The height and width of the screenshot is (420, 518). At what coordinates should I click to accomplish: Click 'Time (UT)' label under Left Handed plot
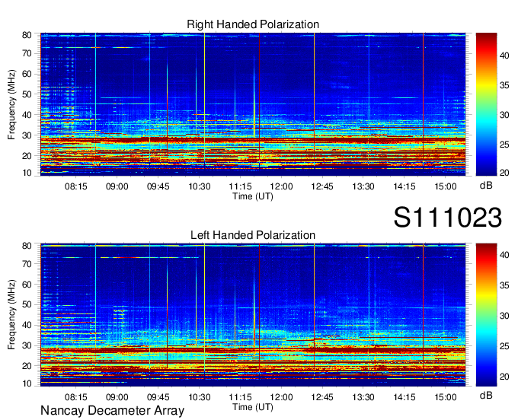click(x=253, y=407)
